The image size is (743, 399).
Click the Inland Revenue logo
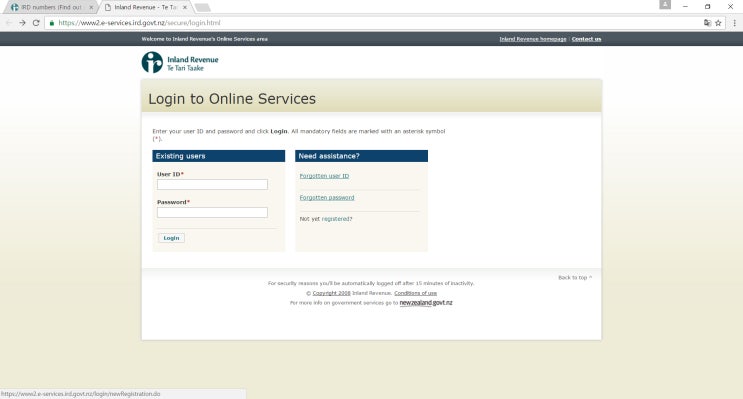pos(180,63)
